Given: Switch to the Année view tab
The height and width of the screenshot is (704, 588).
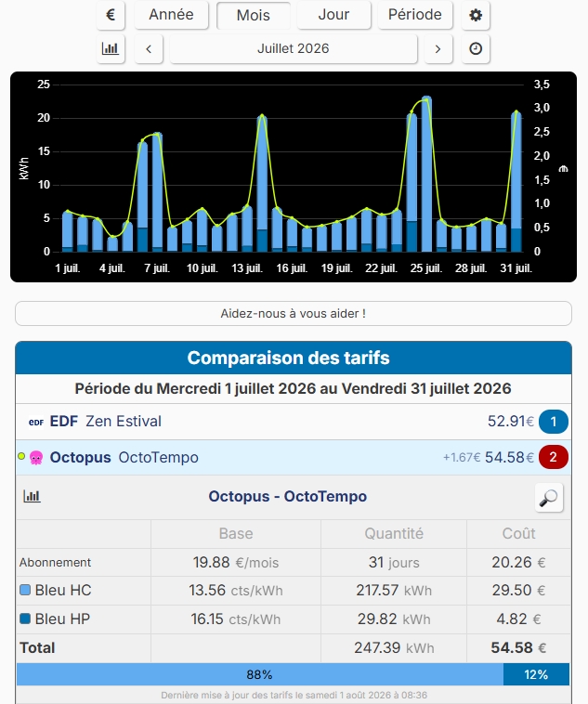Looking at the screenshot, I should 171,15.
